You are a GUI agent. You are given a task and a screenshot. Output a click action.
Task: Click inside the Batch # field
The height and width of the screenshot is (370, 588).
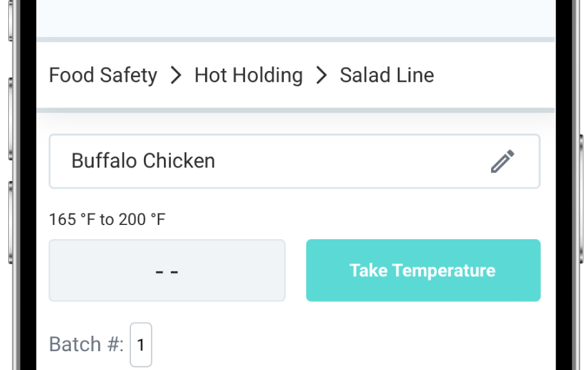140,345
